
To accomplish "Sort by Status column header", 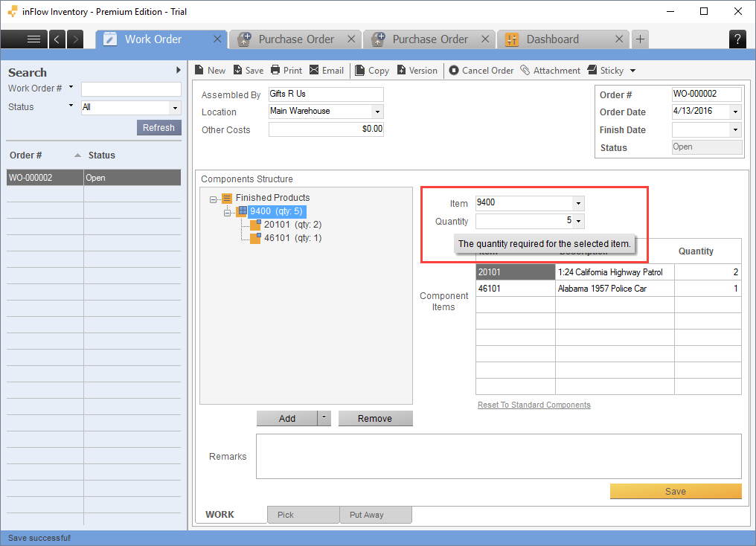I will 132,155.
